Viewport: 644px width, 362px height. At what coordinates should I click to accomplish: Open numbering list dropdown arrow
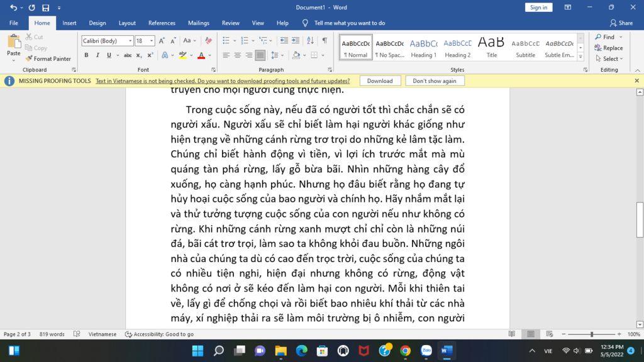(x=253, y=41)
